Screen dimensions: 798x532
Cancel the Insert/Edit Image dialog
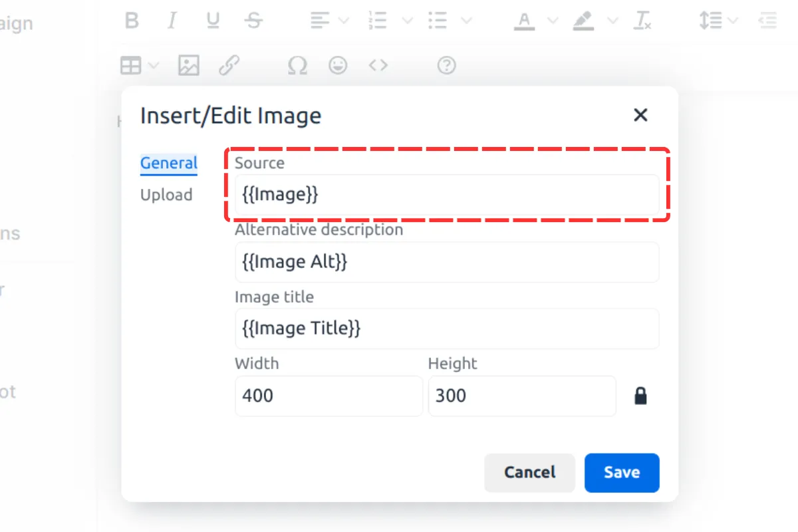[529, 472]
